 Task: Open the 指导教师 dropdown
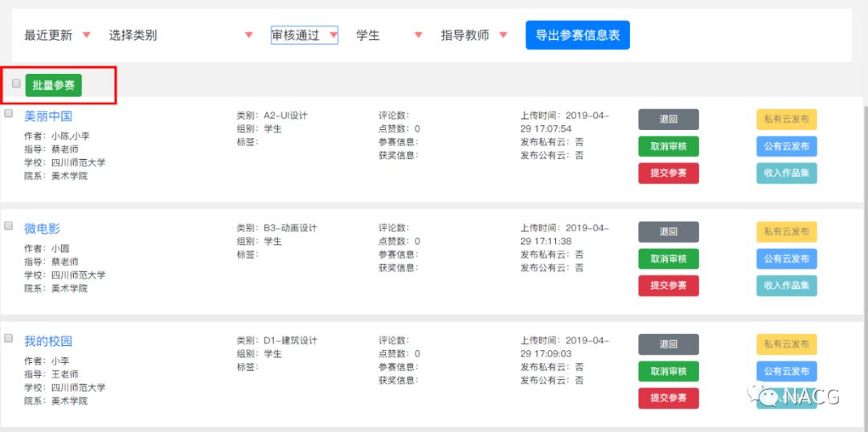(474, 35)
